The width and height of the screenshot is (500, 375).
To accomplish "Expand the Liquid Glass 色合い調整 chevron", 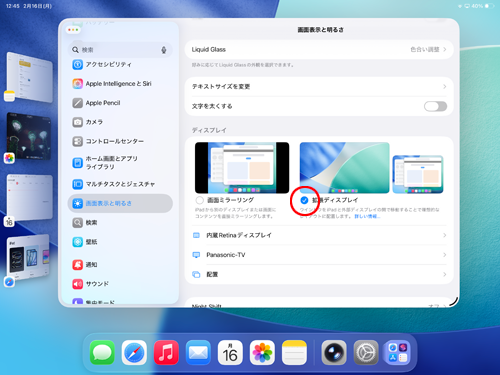I will (x=444, y=49).
